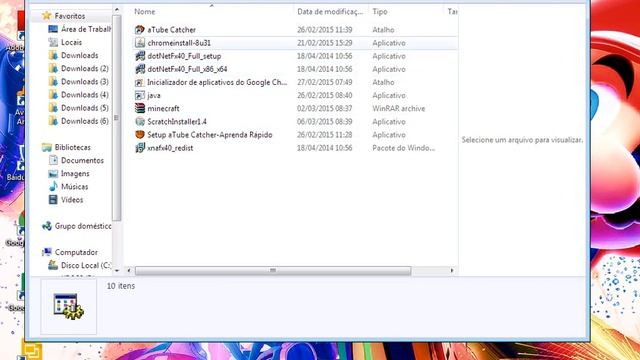
Task: Click the navigation pane vertical scrollbar thumb
Action: tap(117, 118)
